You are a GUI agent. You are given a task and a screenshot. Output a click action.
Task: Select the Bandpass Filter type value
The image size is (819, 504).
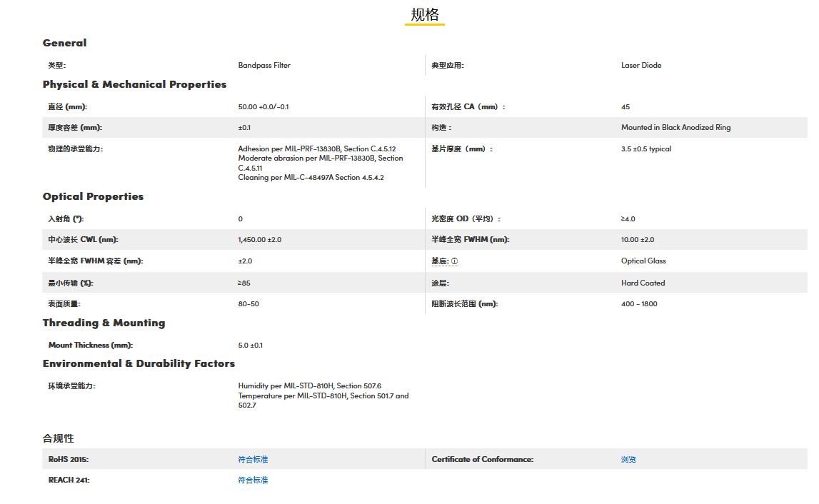264,65
